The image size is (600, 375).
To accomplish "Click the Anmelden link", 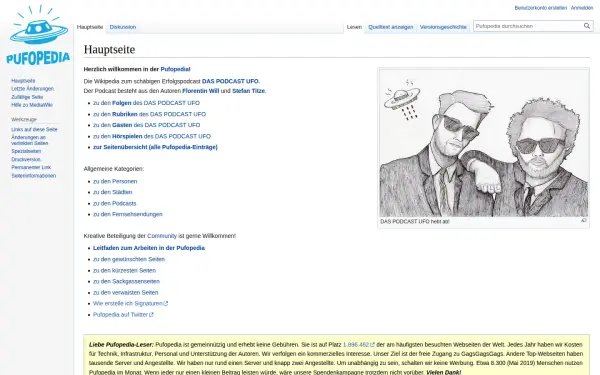I will [582, 8].
